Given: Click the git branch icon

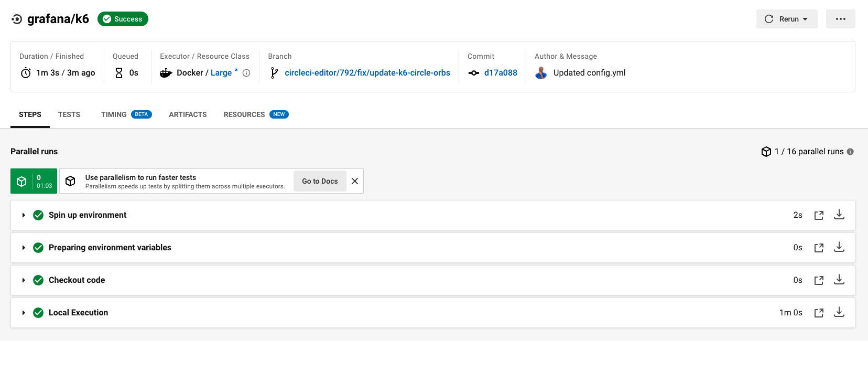Looking at the screenshot, I should 274,73.
